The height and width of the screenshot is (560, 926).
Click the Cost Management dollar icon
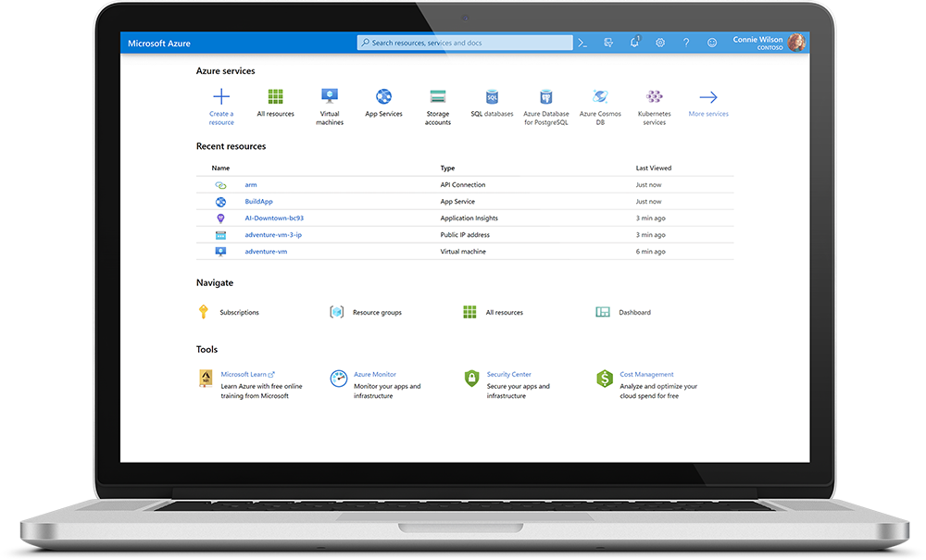(x=605, y=379)
